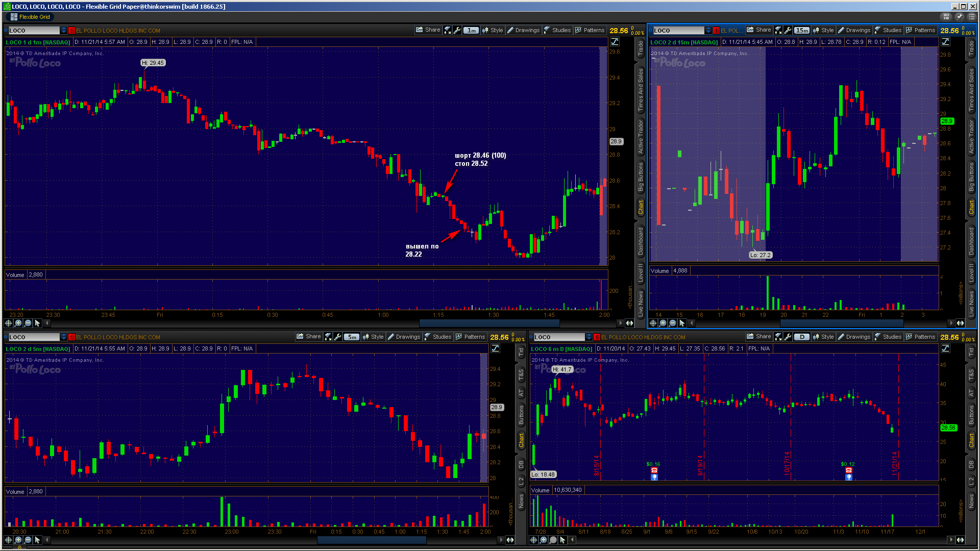Open Style menu in 1m chart
The image size is (980, 551).
(493, 30)
